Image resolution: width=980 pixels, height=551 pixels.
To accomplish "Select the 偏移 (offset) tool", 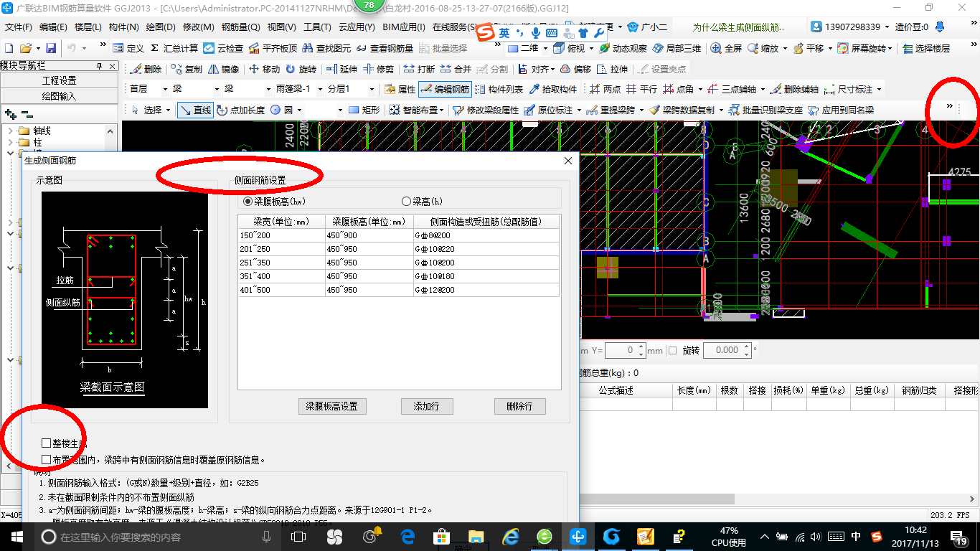I will pyautogui.click(x=575, y=70).
